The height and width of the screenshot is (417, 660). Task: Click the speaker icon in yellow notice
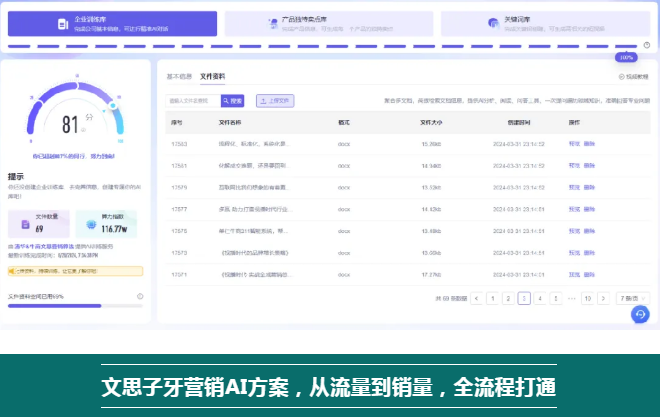pyautogui.click(x=12, y=271)
